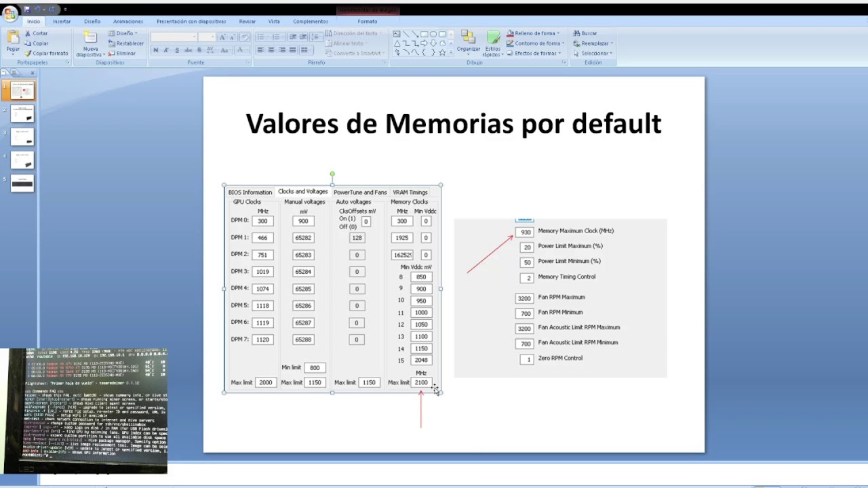Viewport: 868px width, 488px height.
Task: Select the triangle shape
Action: click(x=397, y=43)
